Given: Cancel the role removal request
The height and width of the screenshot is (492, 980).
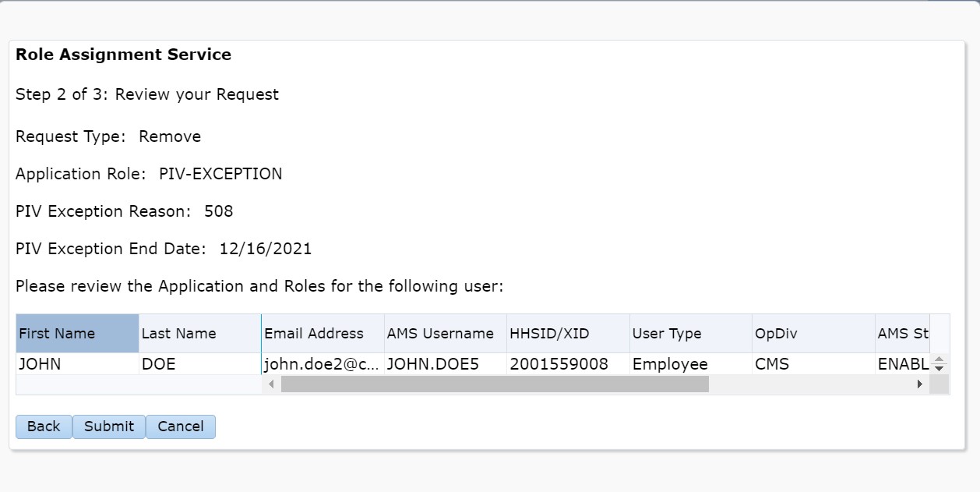Looking at the screenshot, I should [181, 427].
